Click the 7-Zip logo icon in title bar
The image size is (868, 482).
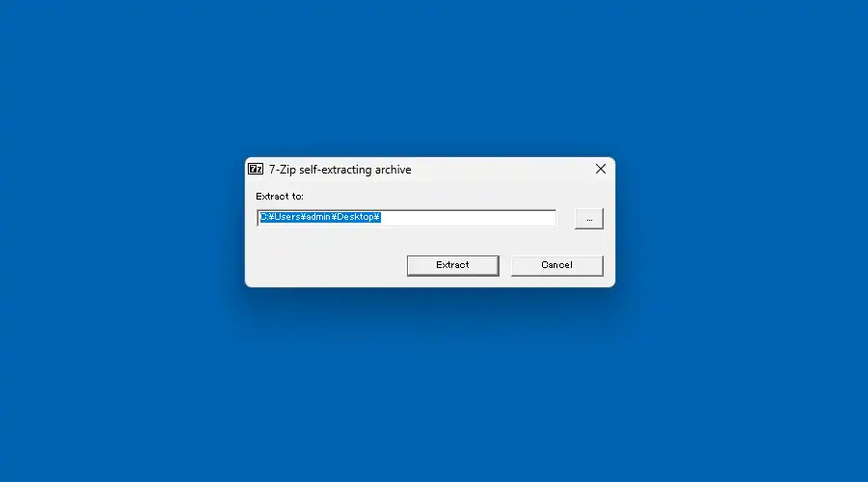click(x=256, y=170)
